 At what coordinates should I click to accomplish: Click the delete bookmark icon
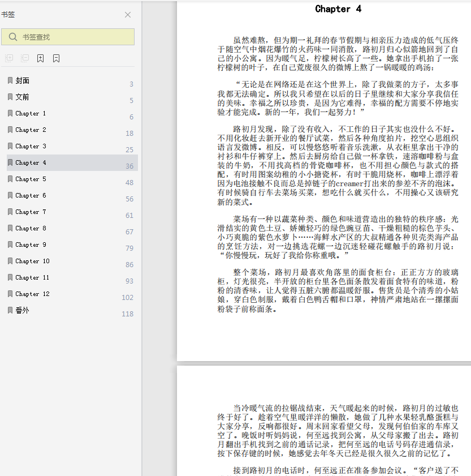coord(56,58)
